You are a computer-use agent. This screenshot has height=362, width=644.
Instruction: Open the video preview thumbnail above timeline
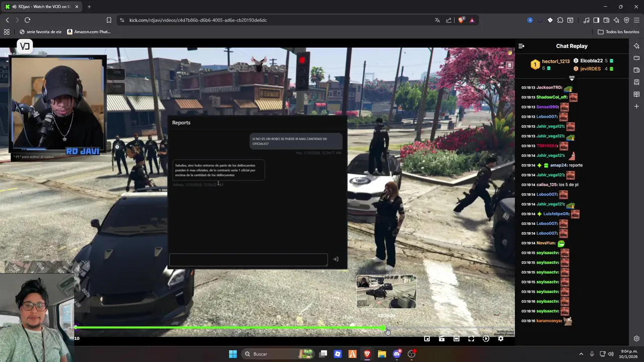386,292
